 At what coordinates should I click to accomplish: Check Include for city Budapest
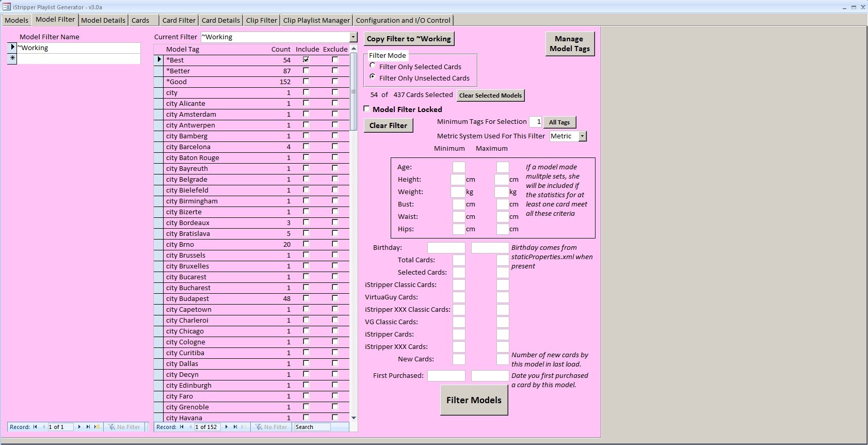coord(306,298)
